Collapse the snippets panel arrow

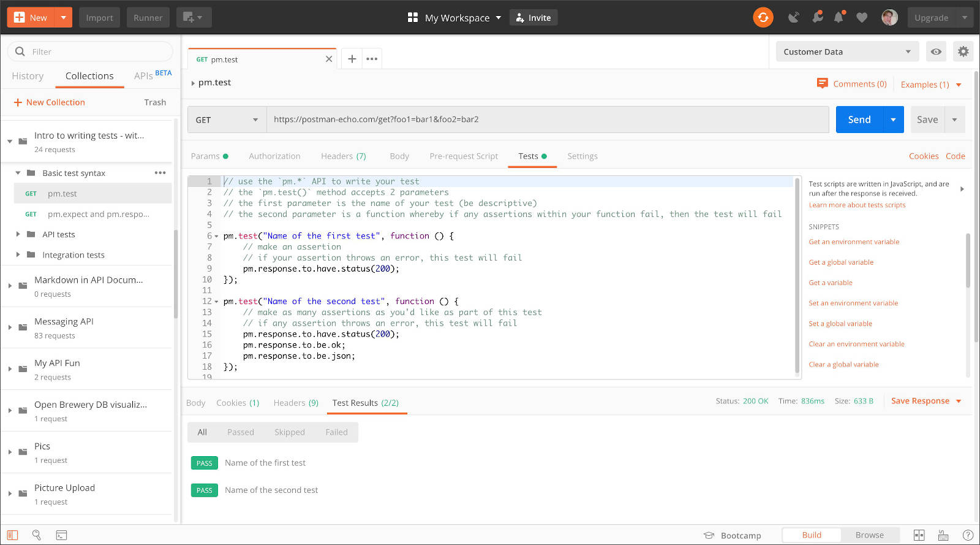[x=962, y=189]
